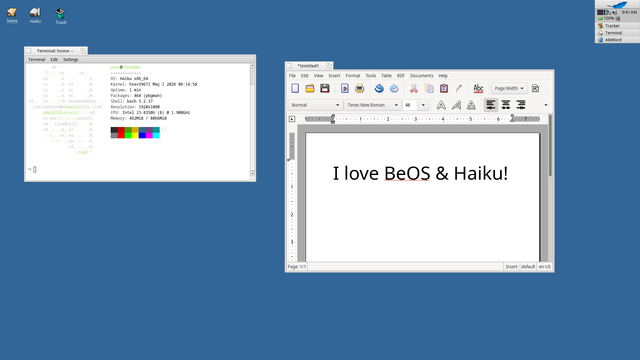Switch to Terminal via Deskbar entry
This screenshot has width=640, height=360.
tap(617, 33)
